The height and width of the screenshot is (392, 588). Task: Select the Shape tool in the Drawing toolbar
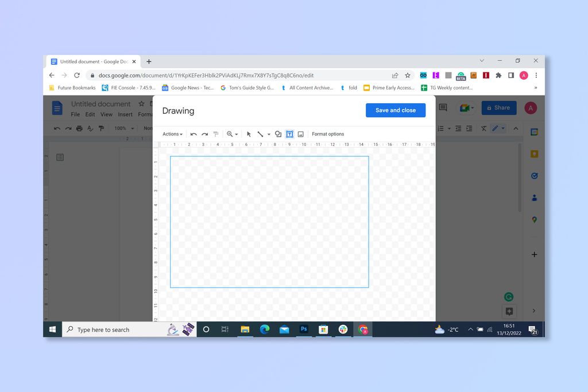tap(278, 134)
